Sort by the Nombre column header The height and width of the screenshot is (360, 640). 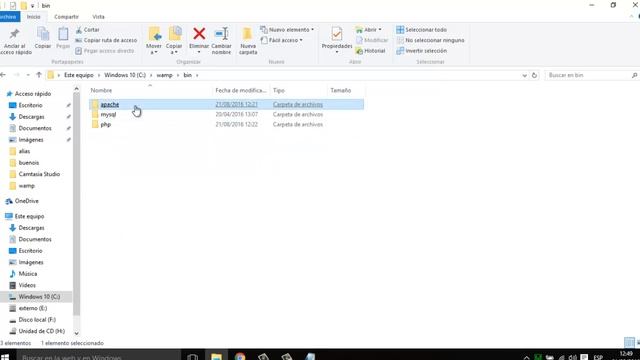101,90
